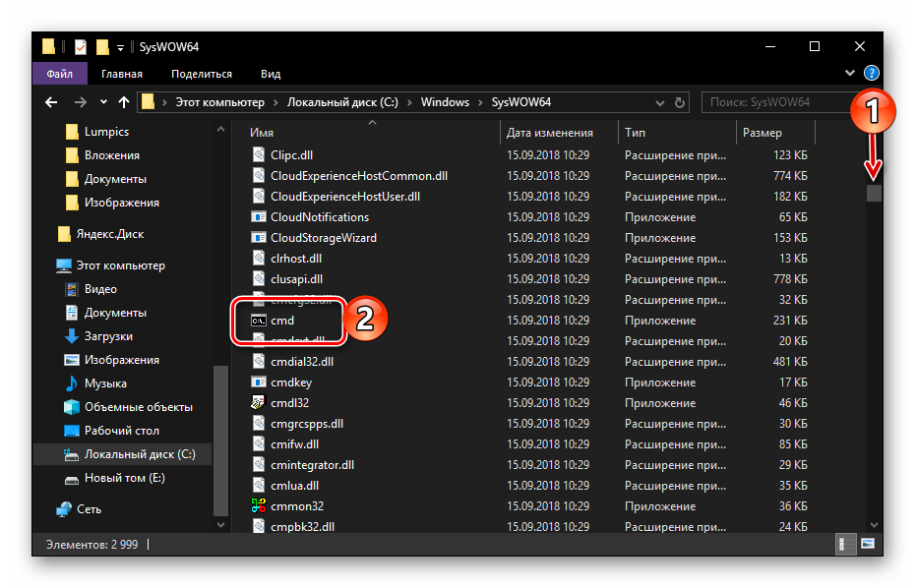This screenshot has height=588, width=915.
Task: Select Локальный диск (C:) in sidebar
Action: click(123, 454)
